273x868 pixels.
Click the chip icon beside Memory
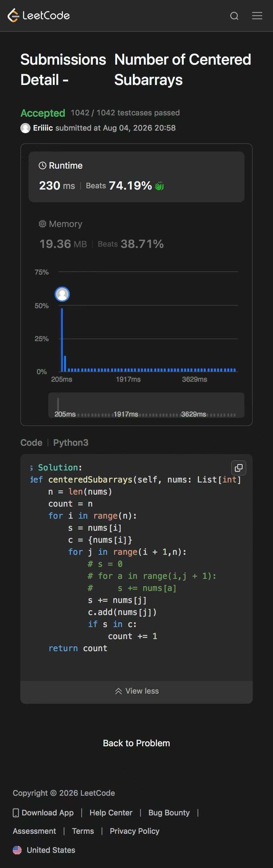pos(43,224)
